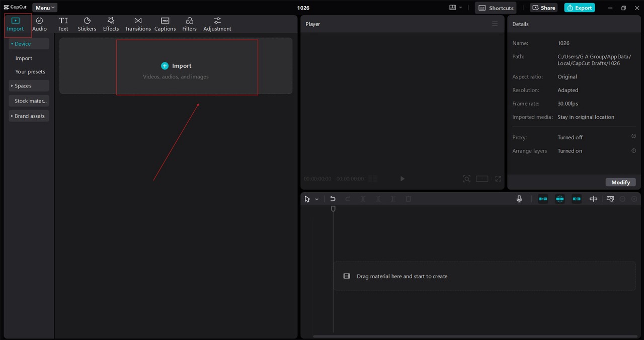Open the Player panel menu
Screen dimensions: 644x340
pos(495,24)
